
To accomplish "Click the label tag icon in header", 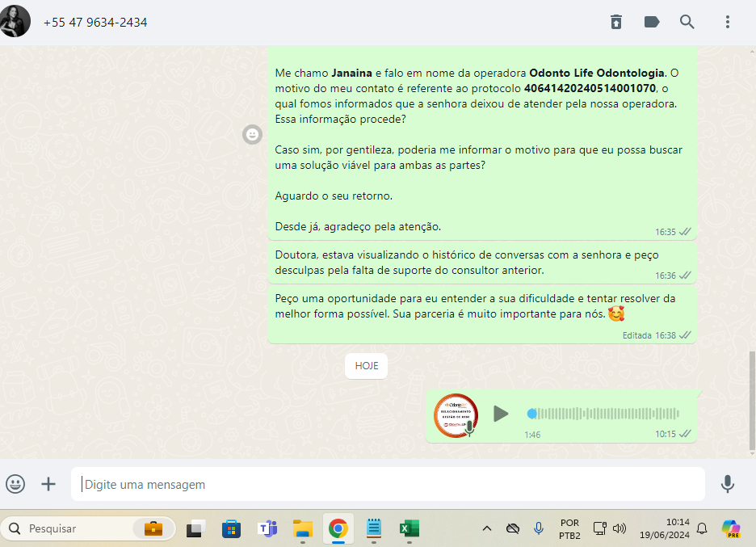I will click(x=651, y=22).
